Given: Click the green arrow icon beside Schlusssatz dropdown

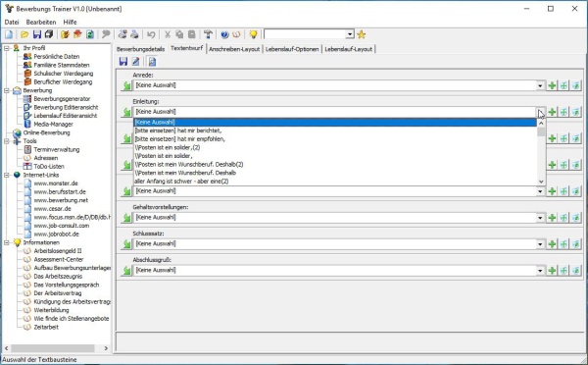Looking at the screenshot, I should (126, 244).
